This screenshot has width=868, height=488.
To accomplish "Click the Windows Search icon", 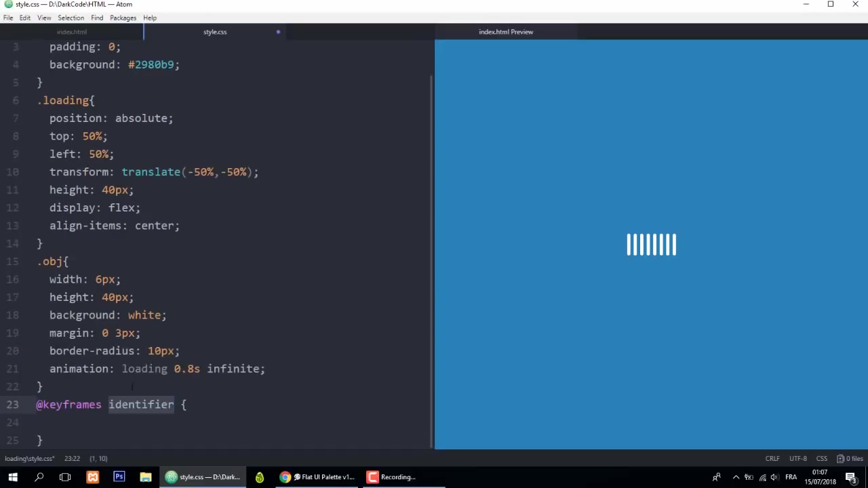I will [x=39, y=476].
